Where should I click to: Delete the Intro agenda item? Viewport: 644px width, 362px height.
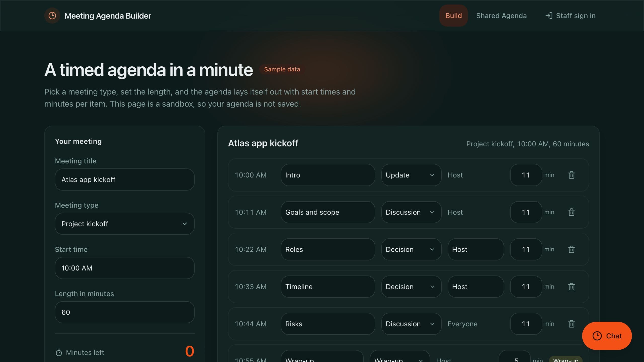coord(571,175)
